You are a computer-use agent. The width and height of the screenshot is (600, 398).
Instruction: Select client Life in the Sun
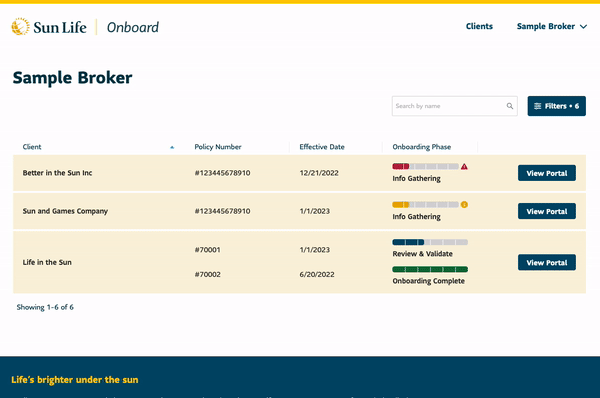47,263
